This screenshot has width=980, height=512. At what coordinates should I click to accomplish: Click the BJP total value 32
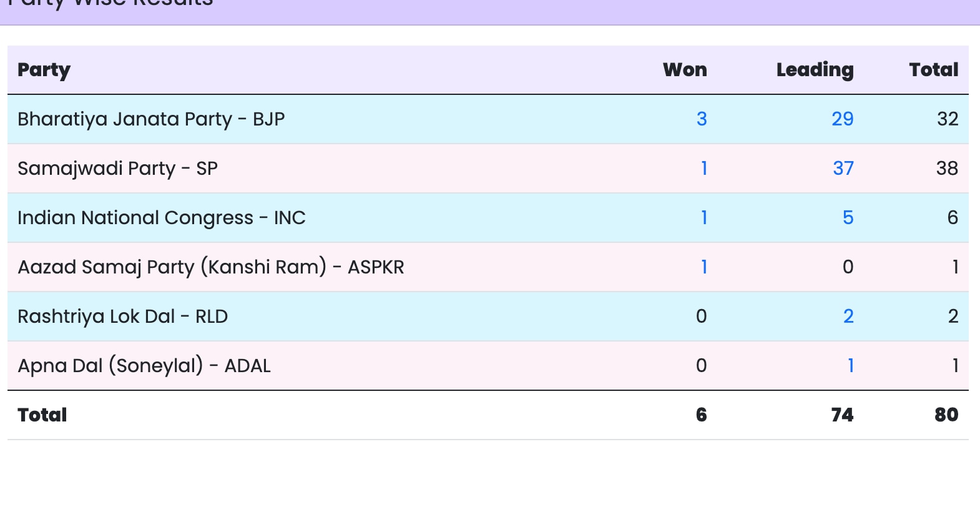click(x=948, y=119)
